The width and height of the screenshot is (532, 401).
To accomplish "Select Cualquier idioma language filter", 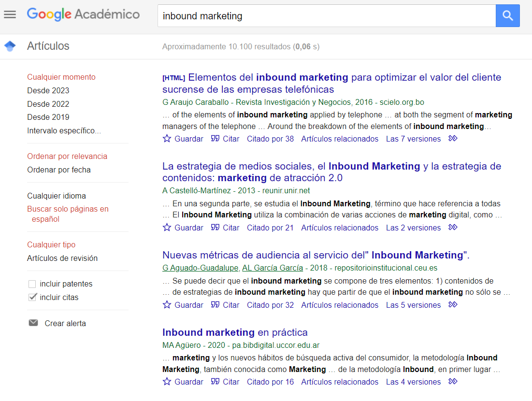I will (x=57, y=196).
